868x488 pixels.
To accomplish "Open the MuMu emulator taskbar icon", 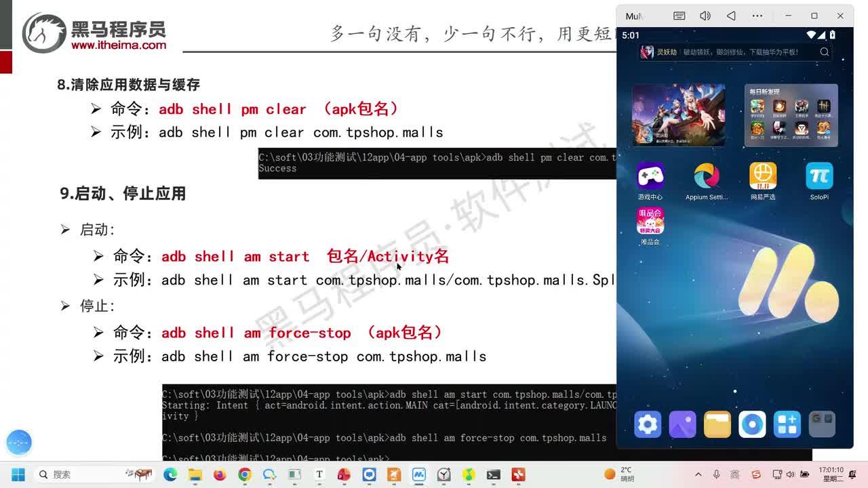I will [x=418, y=474].
